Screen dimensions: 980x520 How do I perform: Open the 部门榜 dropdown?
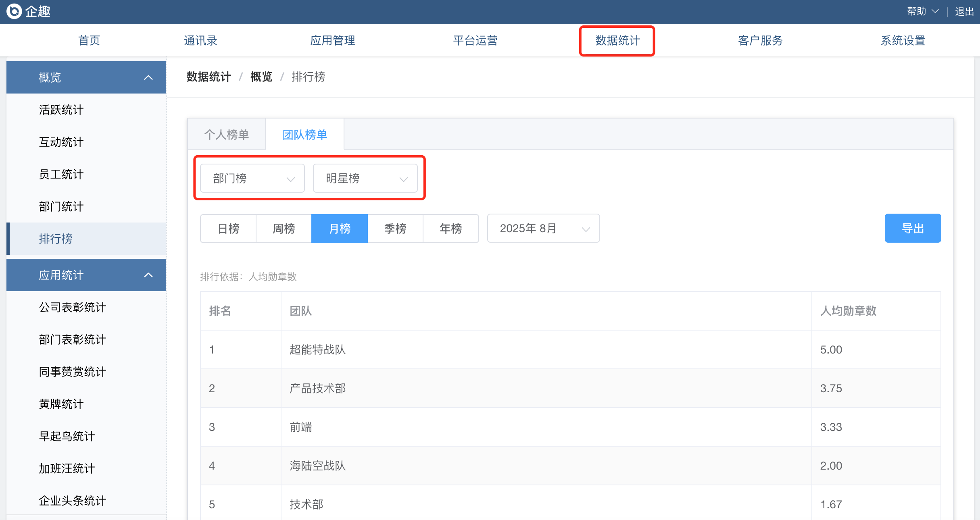click(x=252, y=178)
